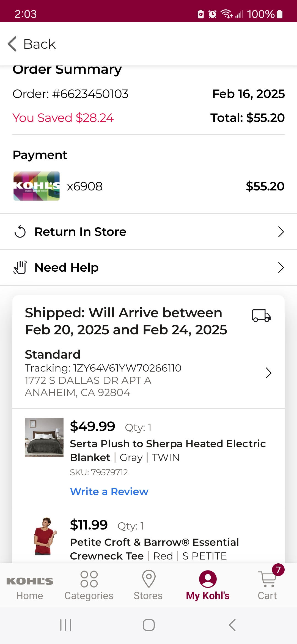Viewport: 297px width, 644px height.
Task: Tap Android recent apps button
Action: coord(66,625)
